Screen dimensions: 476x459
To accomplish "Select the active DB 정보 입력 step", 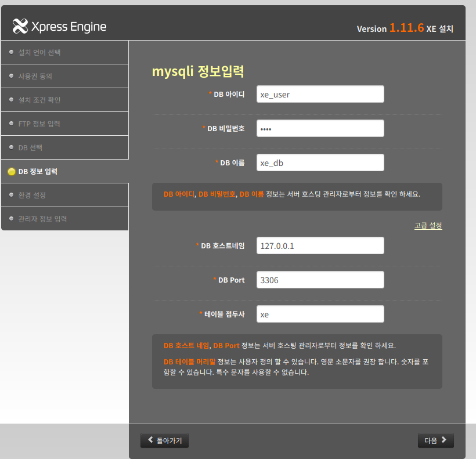I will click(65, 171).
